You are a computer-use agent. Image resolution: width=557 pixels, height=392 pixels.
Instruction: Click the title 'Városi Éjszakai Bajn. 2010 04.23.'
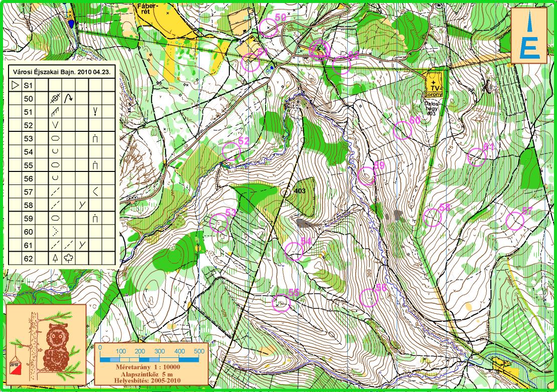62,72
